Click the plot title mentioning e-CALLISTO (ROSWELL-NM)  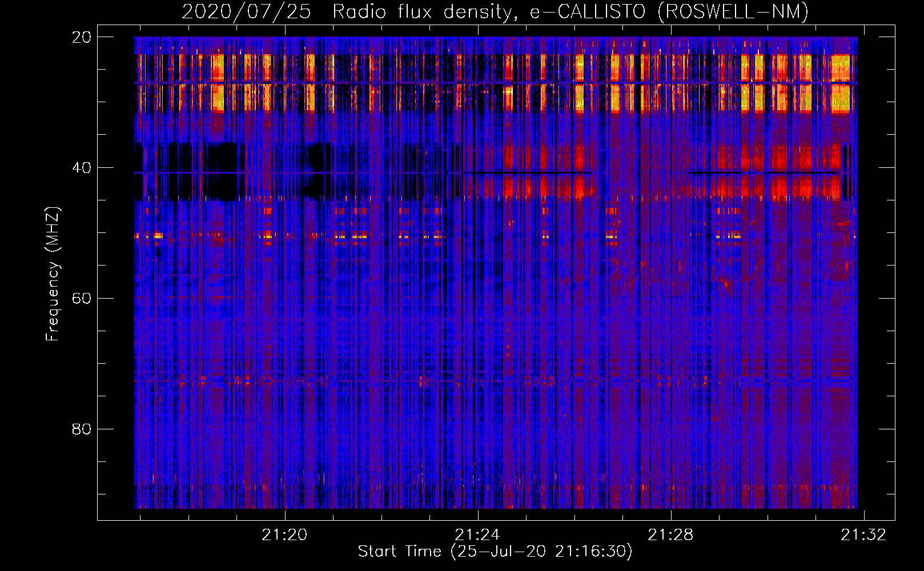(495, 11)
